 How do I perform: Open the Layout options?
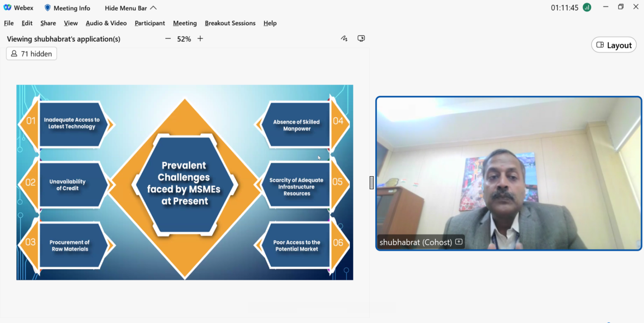(614, 45)
